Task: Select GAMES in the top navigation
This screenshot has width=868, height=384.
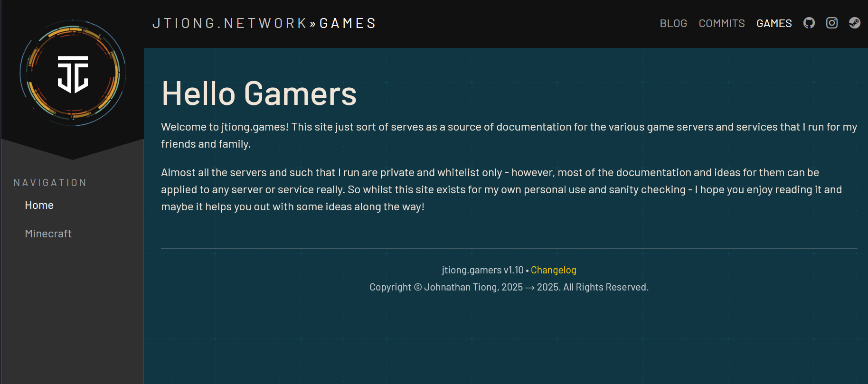Action: [774, 23]
